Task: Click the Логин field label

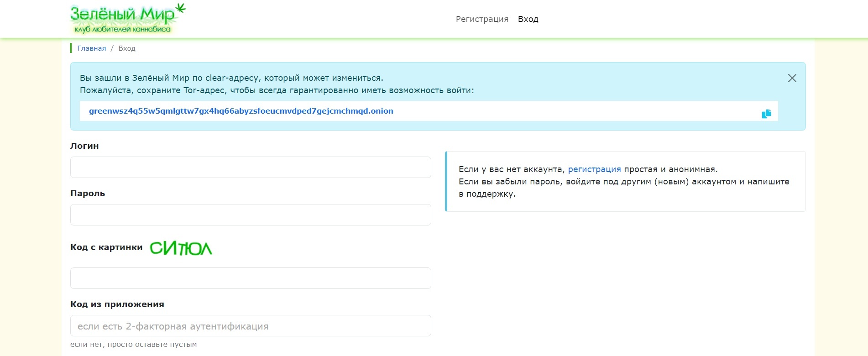Action: [84, 146]
